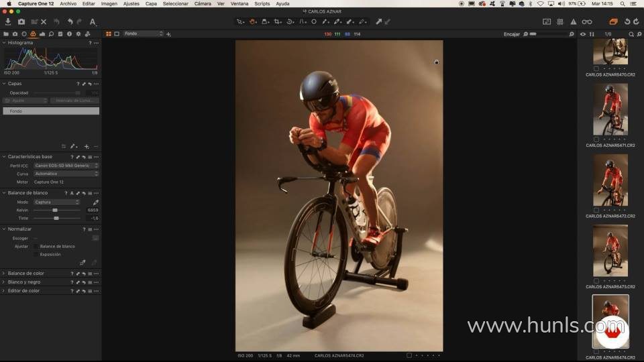This screenshot has width=644, height=362.
Task: Select the Fondo layer row
Action: (51, 111)
